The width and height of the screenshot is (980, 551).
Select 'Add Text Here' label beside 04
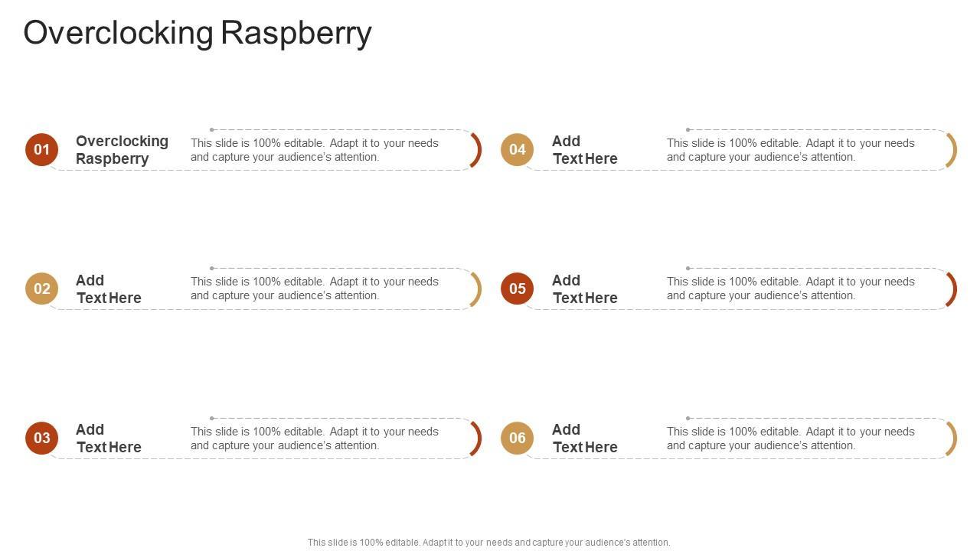tap(585, 150)
